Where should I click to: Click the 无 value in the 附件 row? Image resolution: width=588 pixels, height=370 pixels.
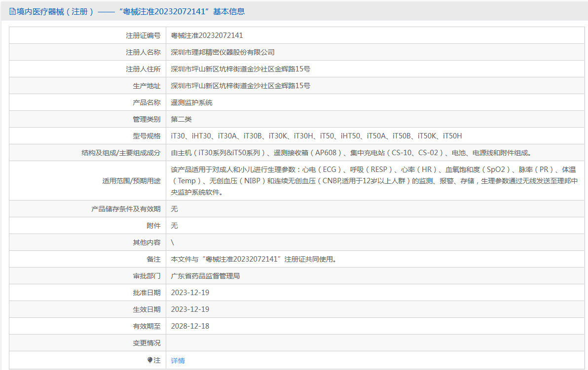point(174,226)
